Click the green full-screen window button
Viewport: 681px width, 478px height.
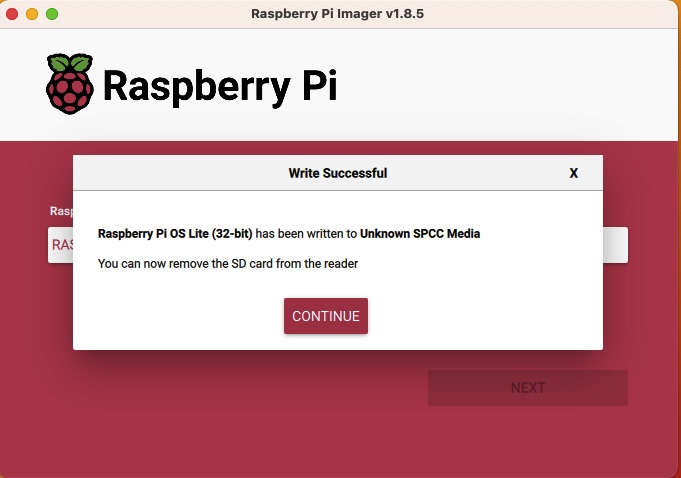click(52, 14)
